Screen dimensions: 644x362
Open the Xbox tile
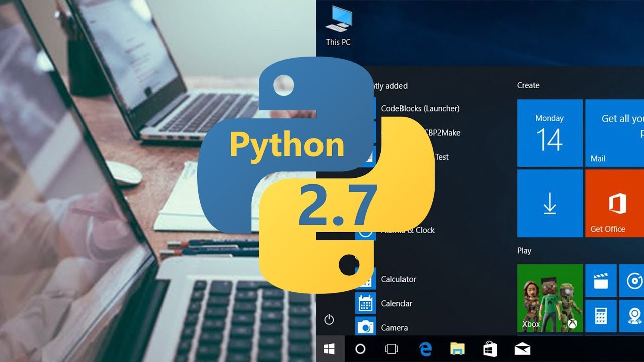point(550,299)
